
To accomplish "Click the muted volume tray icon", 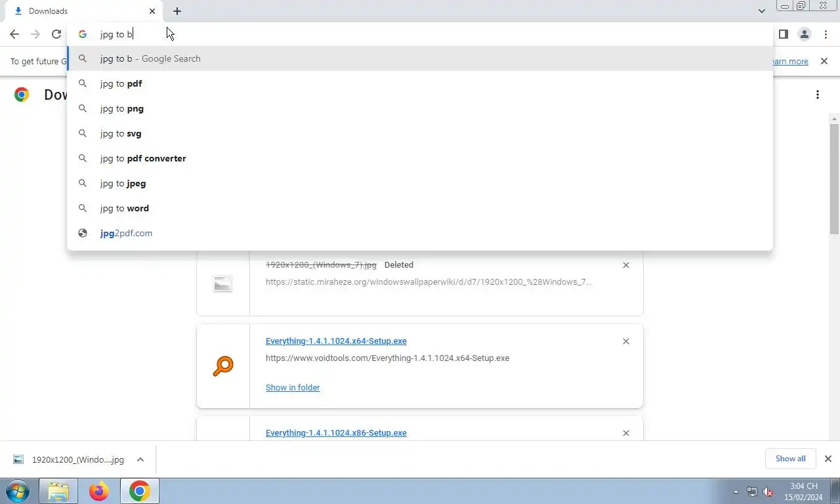I will tap(768, 492).
